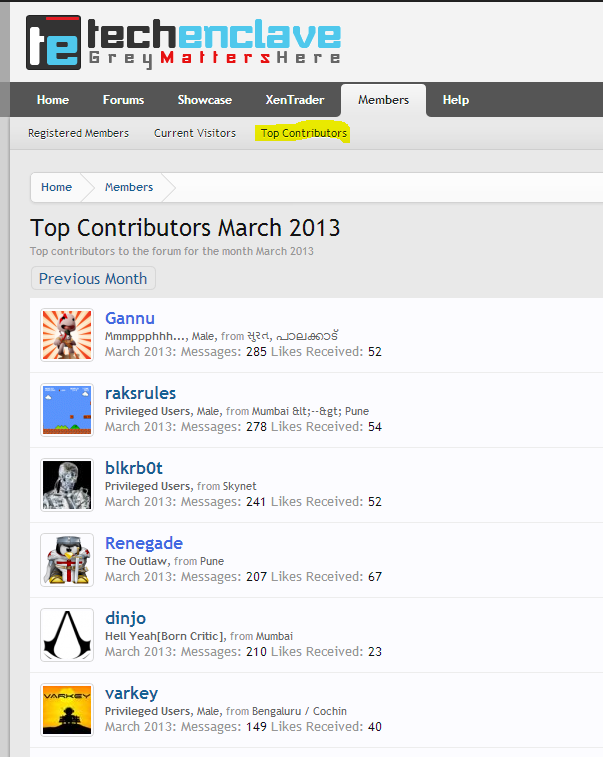Open dinjo's profile name link
This screenshot has height=757, width=603.
point(126,618)
